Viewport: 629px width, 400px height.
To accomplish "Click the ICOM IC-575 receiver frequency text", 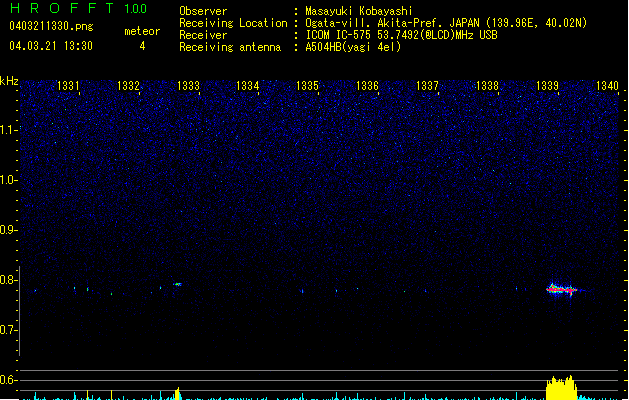I will [x=402, y=35].
